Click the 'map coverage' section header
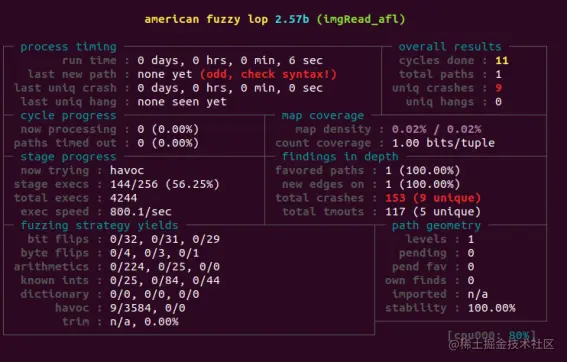567x363 pixels. (323, 116)
